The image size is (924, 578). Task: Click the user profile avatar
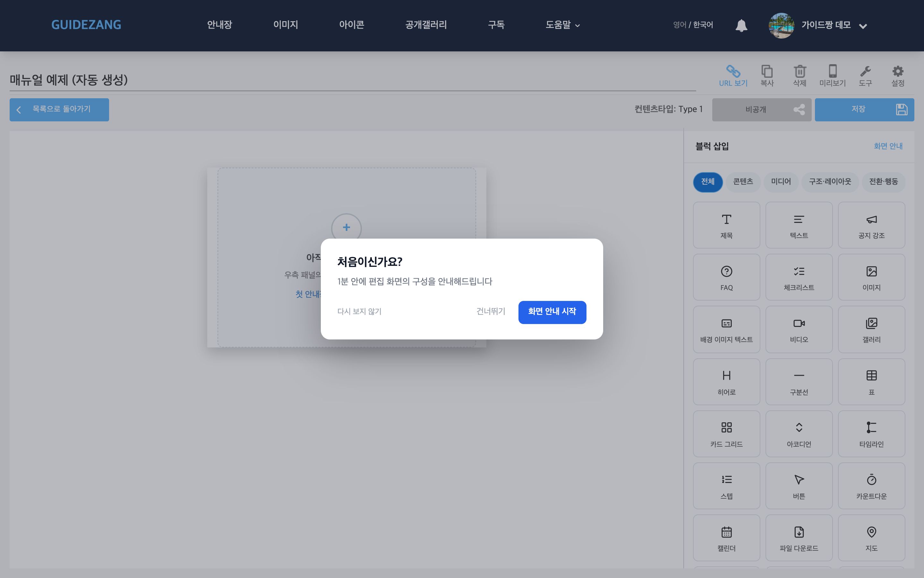[x=781, y=26]
